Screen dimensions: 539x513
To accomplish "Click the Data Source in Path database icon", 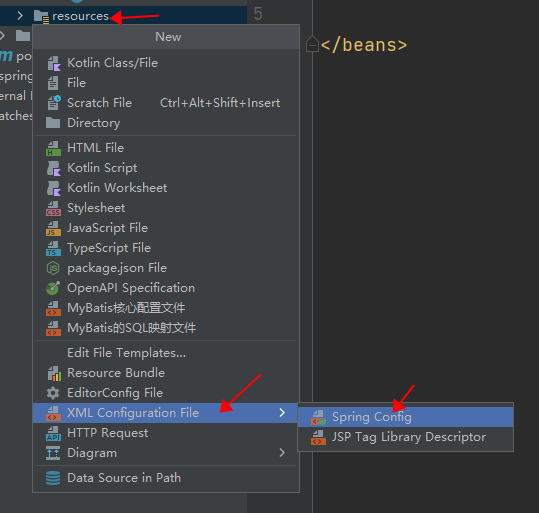I will tap(53, 478).
